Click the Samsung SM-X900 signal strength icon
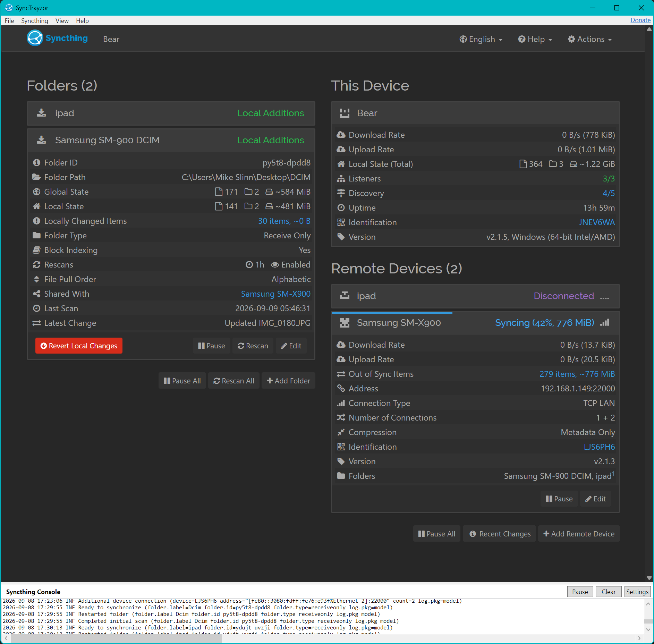Image resolution: width=654 pixels, height=644 pixels. pos(605,323)
